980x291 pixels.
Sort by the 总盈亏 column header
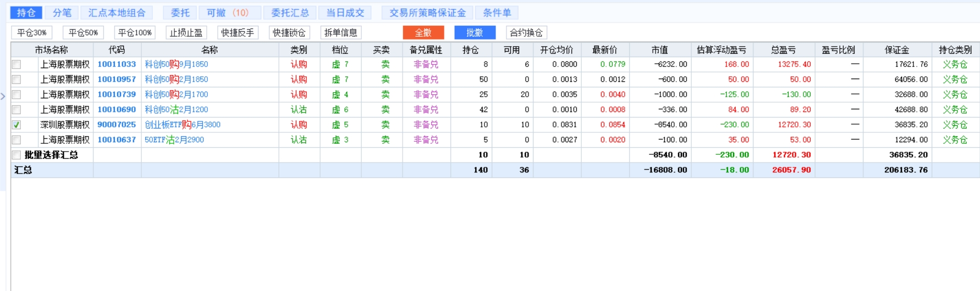point(784,50)
